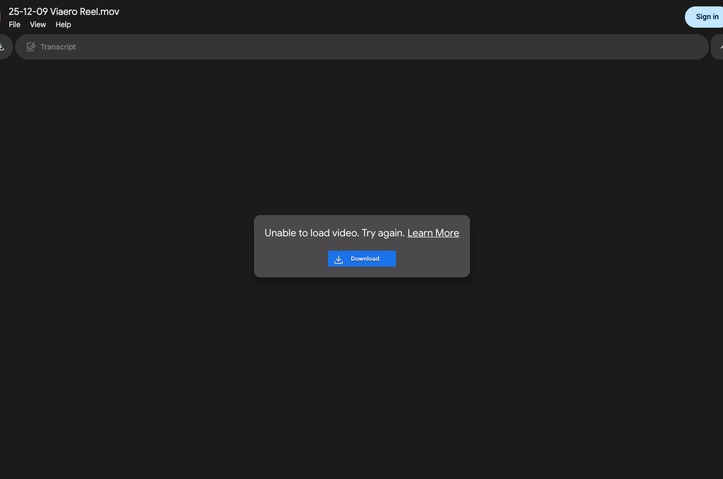Click the Sign in button
The width and height of the screenshot is (723, 479).
pyautogui.click(x=704, y=17)
